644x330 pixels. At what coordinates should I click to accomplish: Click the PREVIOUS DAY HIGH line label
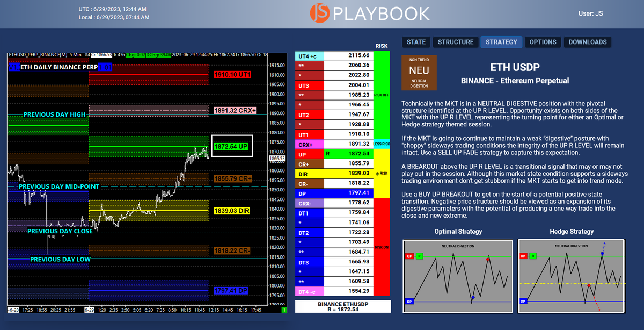point(54,114)
